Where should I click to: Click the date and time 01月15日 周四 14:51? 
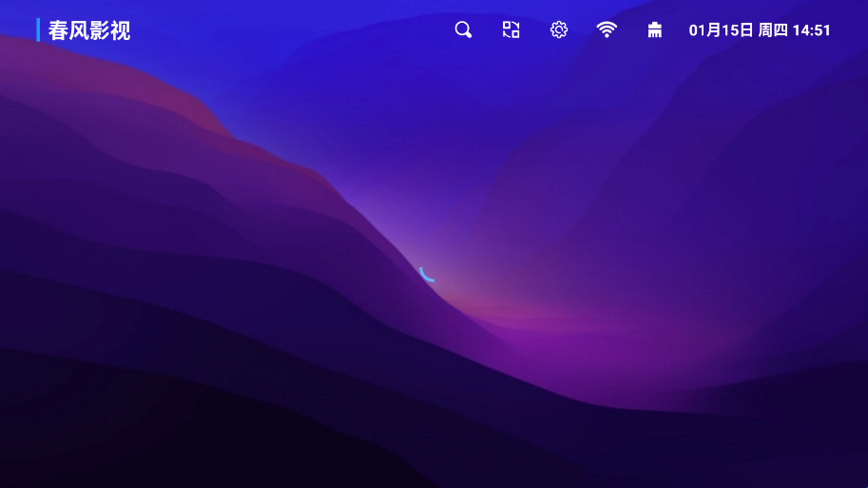coord(760,30)
